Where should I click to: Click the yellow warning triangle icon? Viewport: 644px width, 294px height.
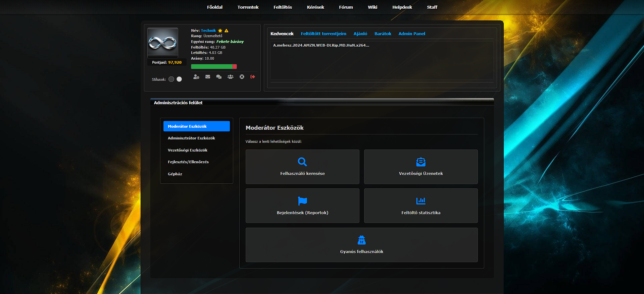tap(227, 31)
